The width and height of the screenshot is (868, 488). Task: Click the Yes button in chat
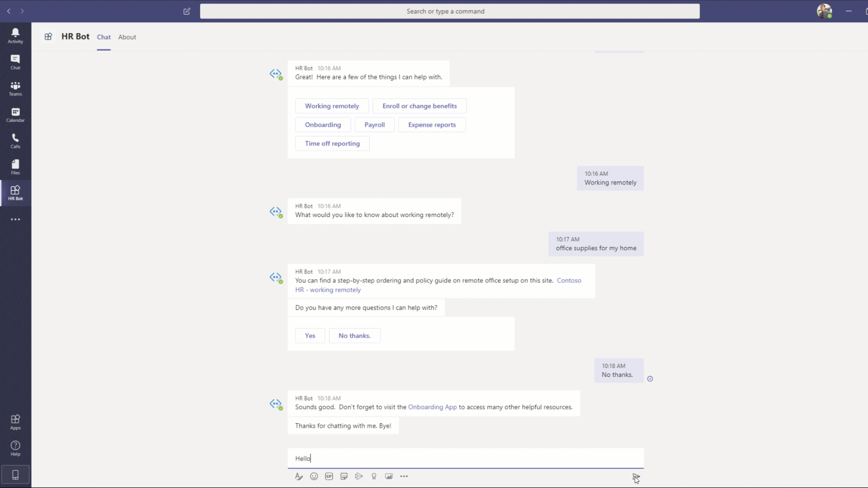310,335
